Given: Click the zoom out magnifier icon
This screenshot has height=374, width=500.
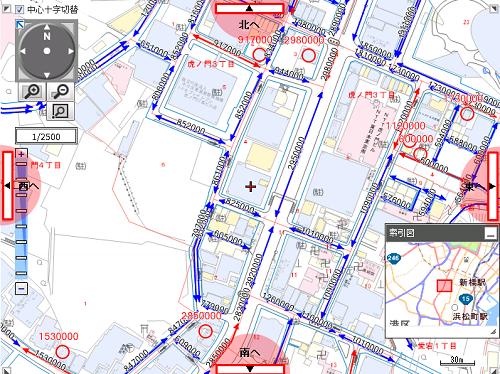Looking at the screenshot, I should click(61, 91).
